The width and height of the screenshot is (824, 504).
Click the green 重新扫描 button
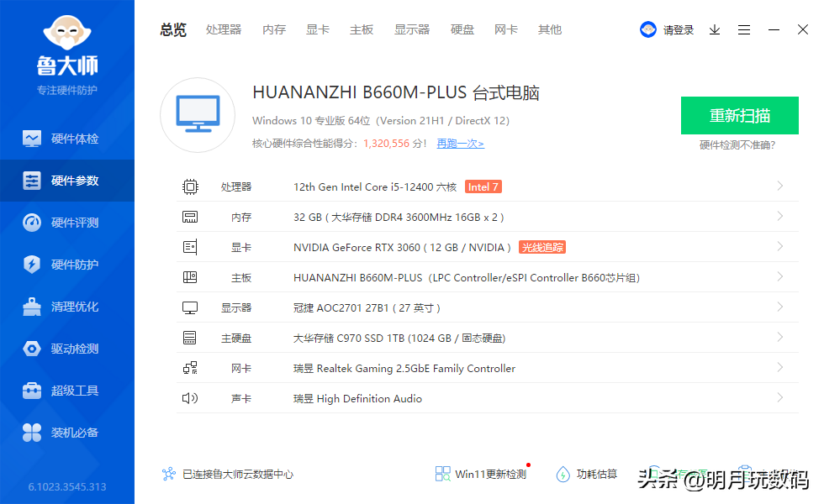point(740,116)
